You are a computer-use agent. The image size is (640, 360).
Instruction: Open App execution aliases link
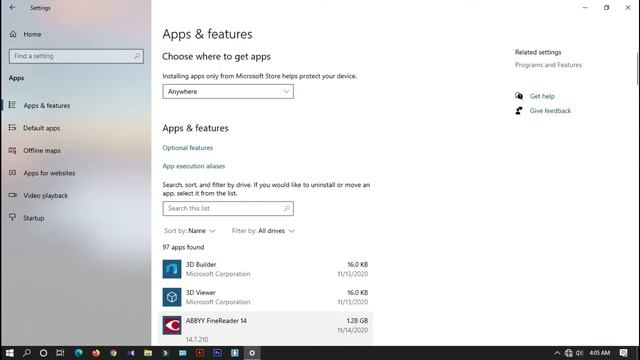click(193, 166)
